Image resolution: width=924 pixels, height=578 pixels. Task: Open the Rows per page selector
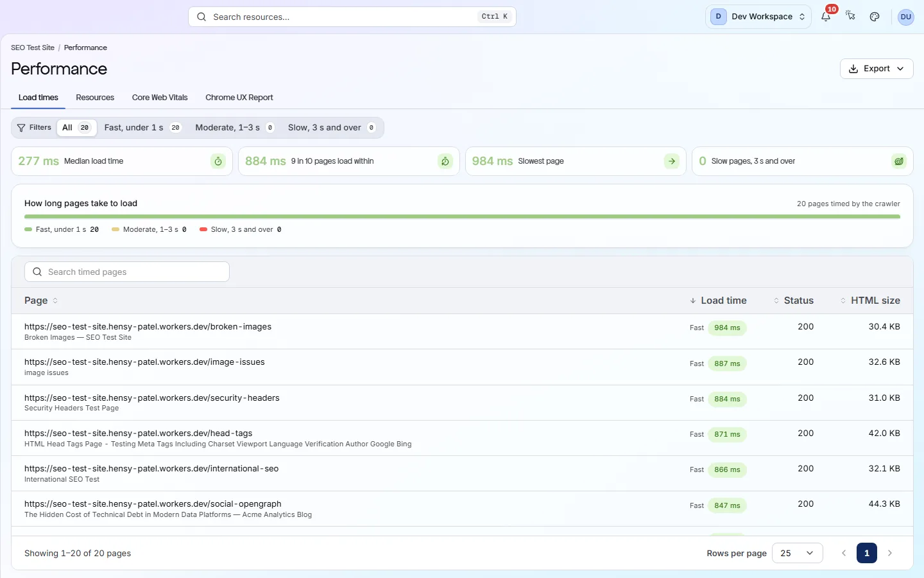797,553
